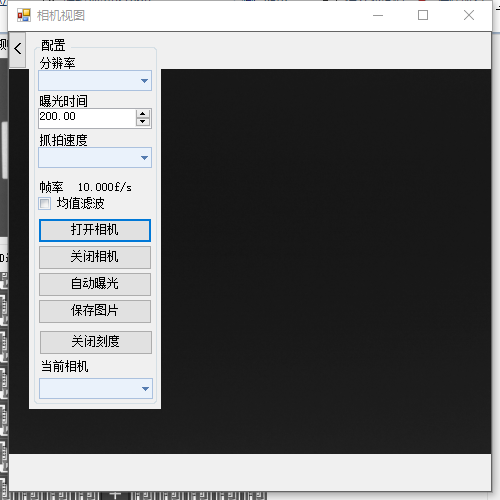Image resolution: width=500 pixels, height=500 pixels.
Task: Decrease exposure time with the down spinner arrow
Action: pos(143,122)
